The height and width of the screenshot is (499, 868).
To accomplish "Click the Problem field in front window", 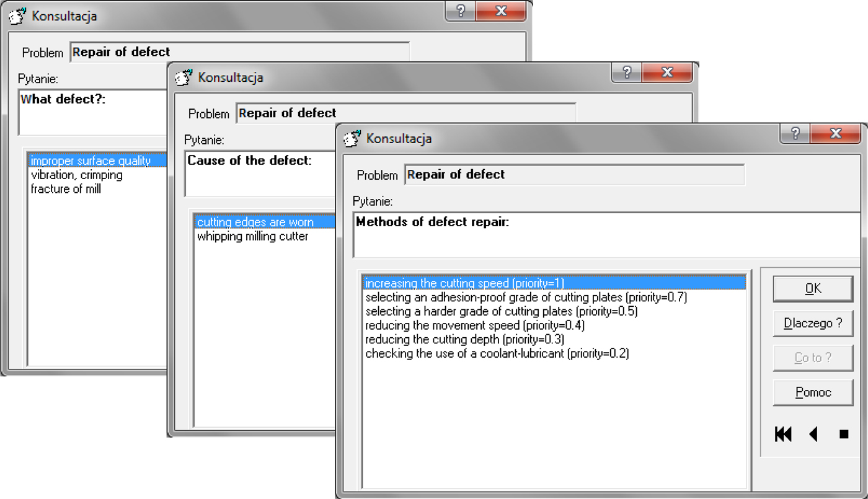I will [573, 175].
